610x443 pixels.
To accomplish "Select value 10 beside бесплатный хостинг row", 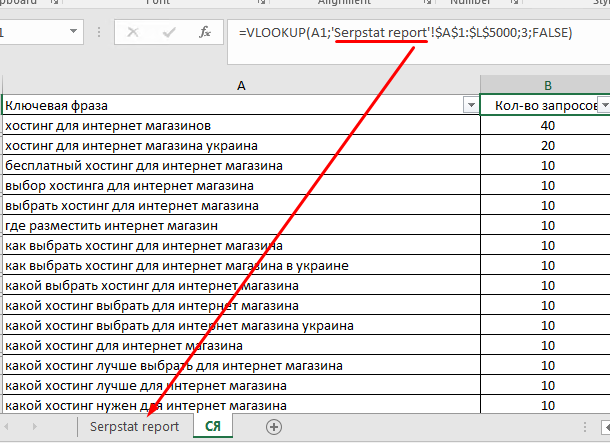I will 547,165.
